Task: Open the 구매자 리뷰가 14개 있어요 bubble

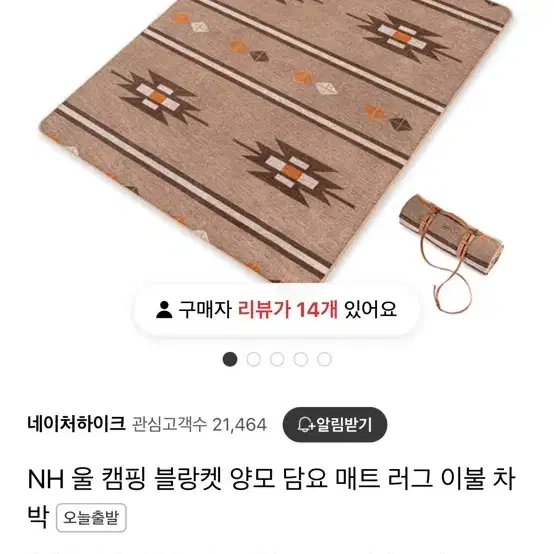Action: [277, 310]
